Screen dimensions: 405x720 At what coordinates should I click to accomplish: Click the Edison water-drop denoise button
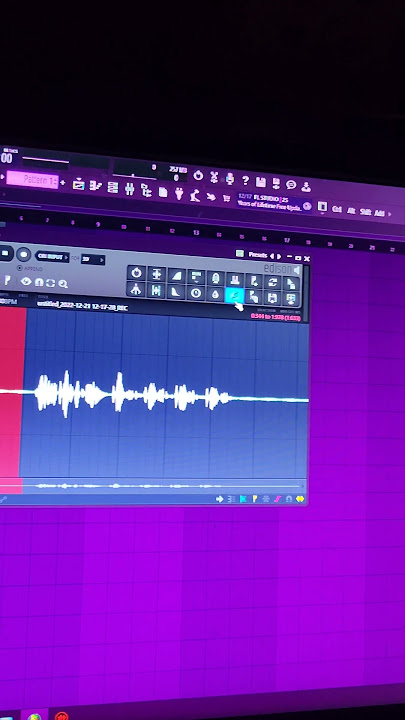point(216,294)
